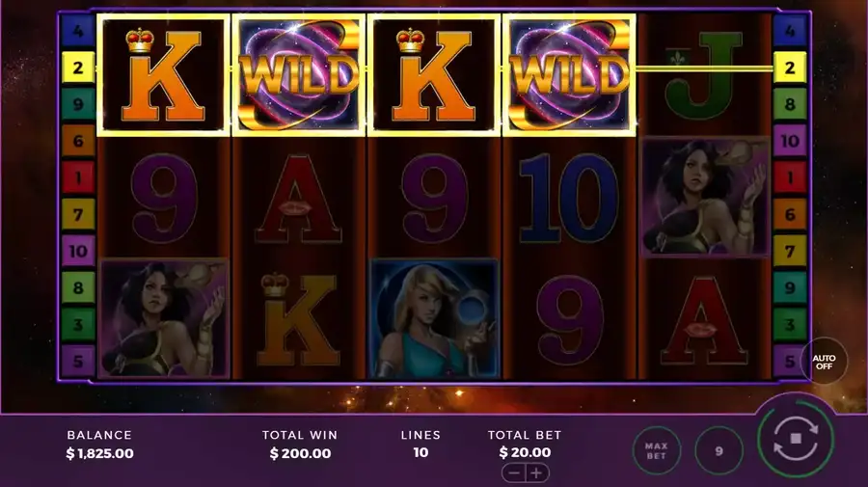This screenshot has width=868, height=487.
Task: Click the circular button labeled 9
Action: (719, 450)
